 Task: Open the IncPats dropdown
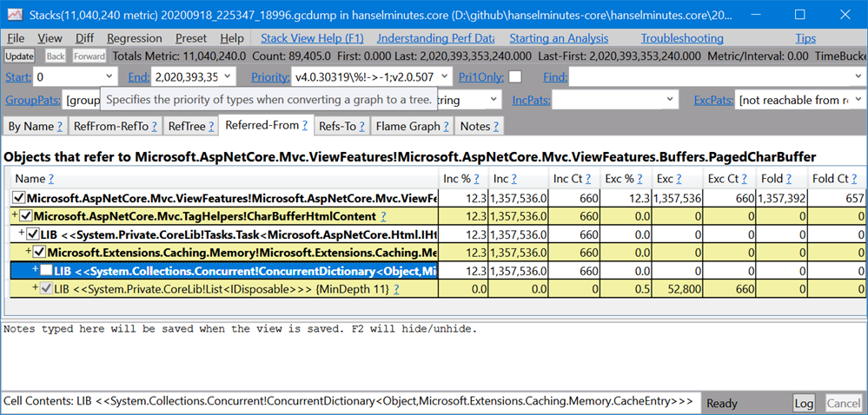(671, 100)
